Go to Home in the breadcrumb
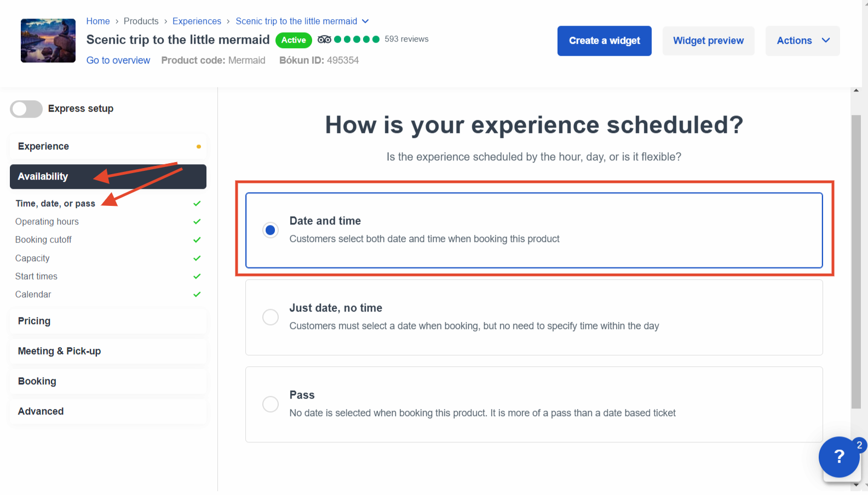The width and height of the screenshot is (868, 495). click(x=98, y=21)
